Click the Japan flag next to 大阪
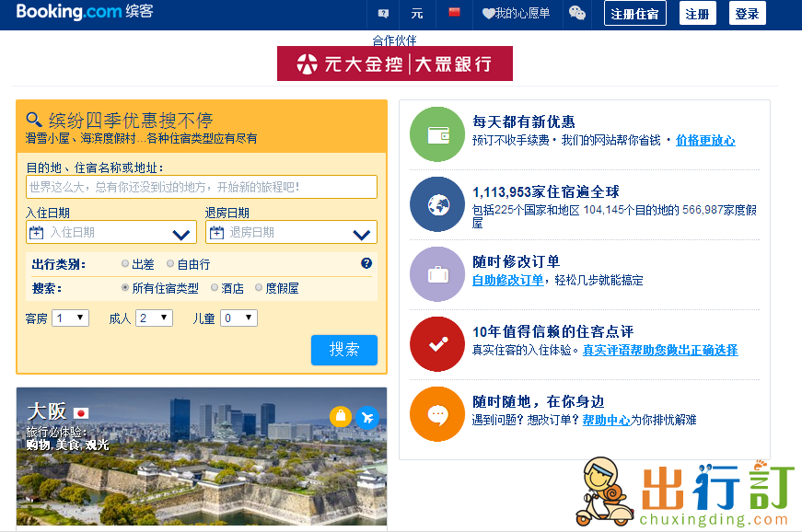The image size is (802, 532). pyautogui.click(x=81, y=413)
